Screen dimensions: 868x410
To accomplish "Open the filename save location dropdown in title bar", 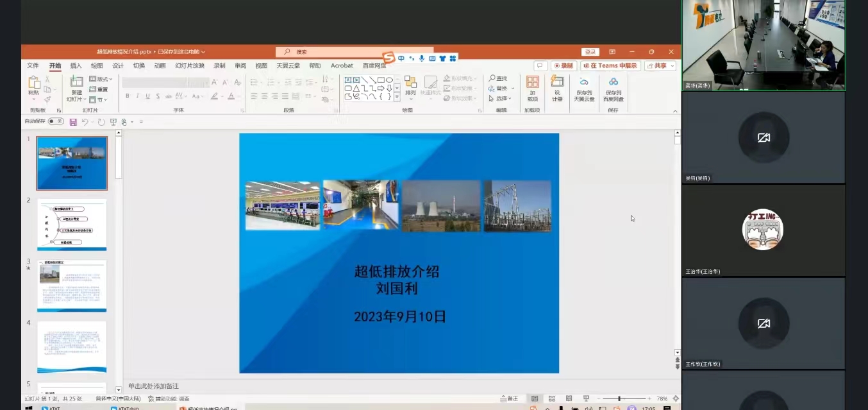I will coord(203,52).
